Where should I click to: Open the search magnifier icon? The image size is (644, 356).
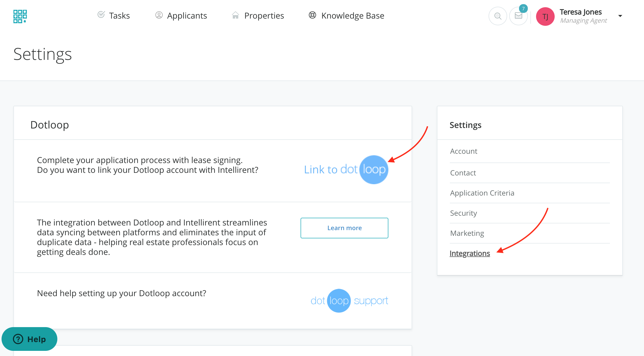(x=498, y=16)
